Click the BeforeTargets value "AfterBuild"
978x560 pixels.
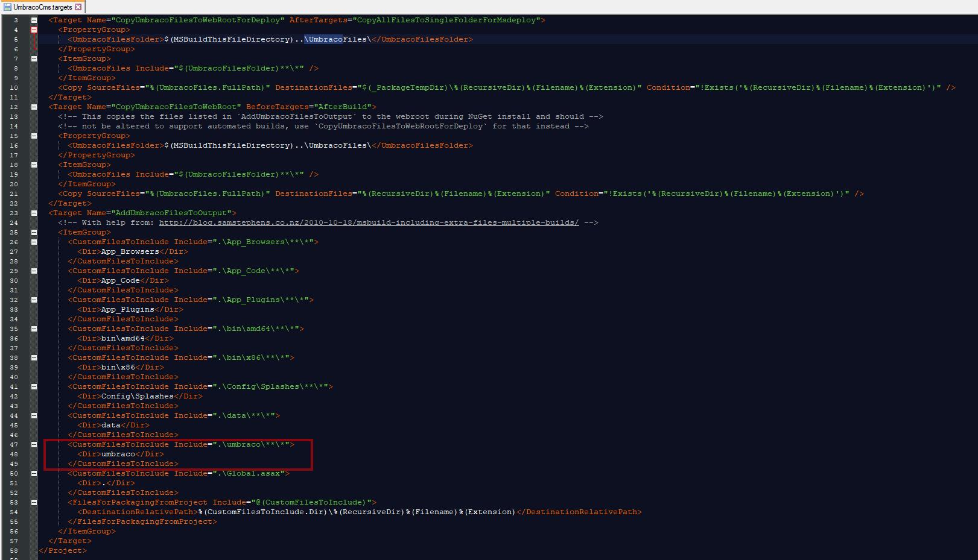point(342,107)
